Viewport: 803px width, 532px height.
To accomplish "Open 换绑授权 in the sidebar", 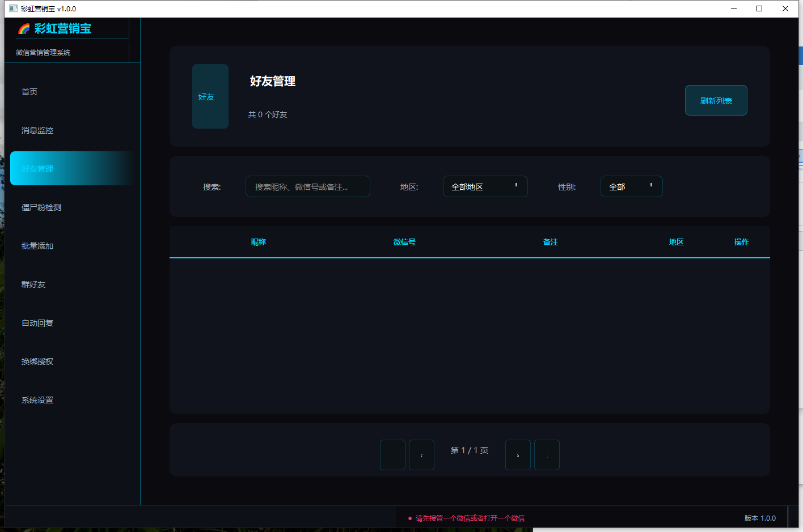I will (73, 361).
